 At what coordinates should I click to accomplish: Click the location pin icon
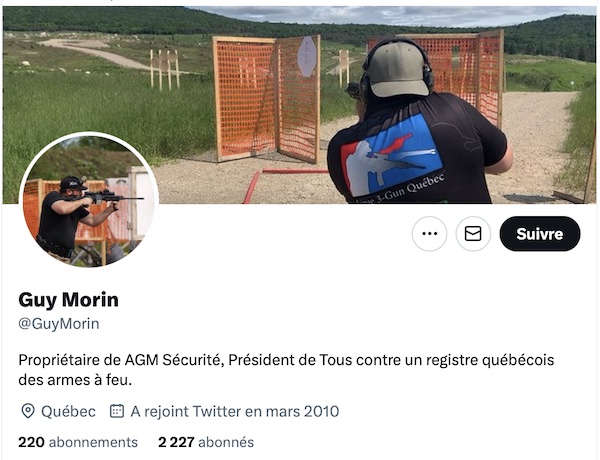point(28,411)
